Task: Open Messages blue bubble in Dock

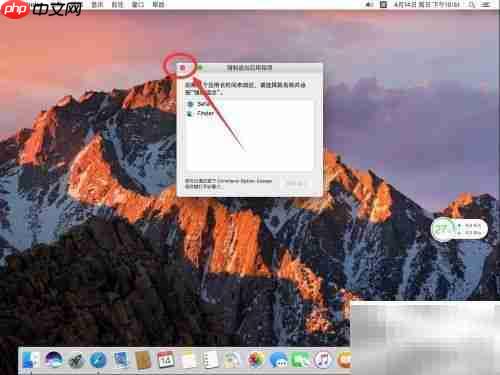Action: click(278, 360)
